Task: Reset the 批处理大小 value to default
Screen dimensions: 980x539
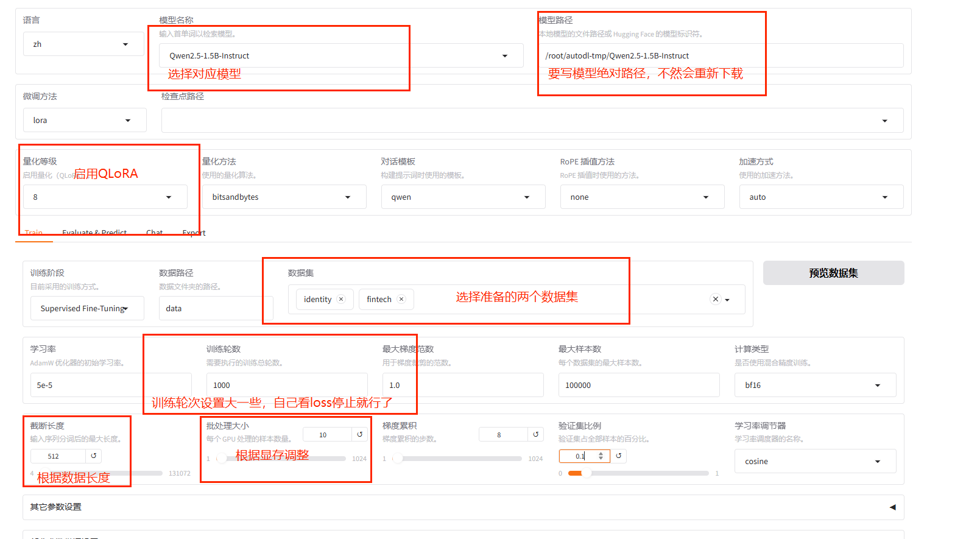Action: pos(359,434)
